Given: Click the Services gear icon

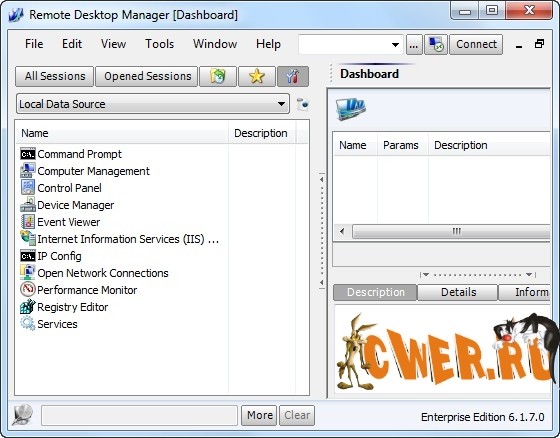Looking at the screenshot, I should (28, 324).
